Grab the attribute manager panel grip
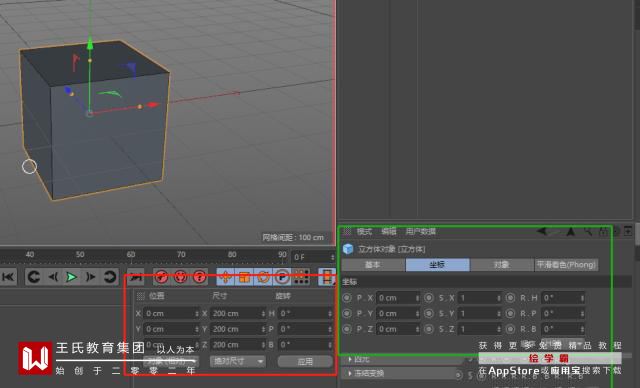Viewport: 640px width, 388px height. pyautogui.click(x=347, y=231)
